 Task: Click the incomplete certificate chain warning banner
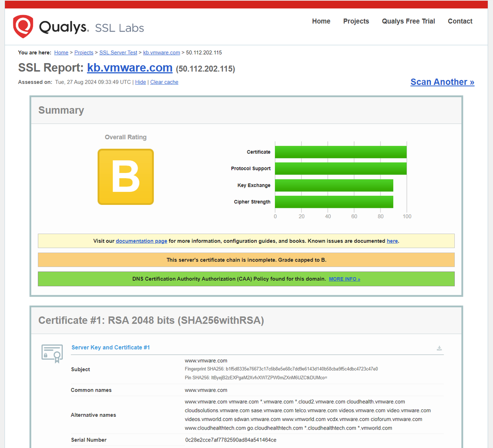(246, 260)
